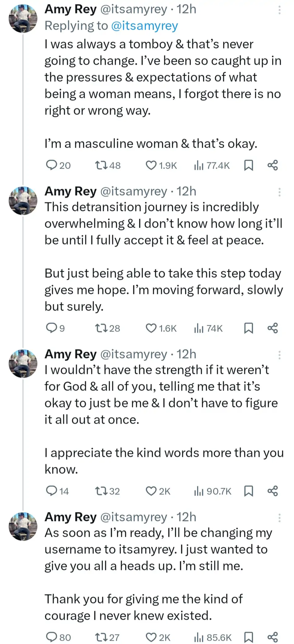The width and height of the screenshot is (294, 644).
Task: Open more options on first tweet
Action: coord(279,10)
